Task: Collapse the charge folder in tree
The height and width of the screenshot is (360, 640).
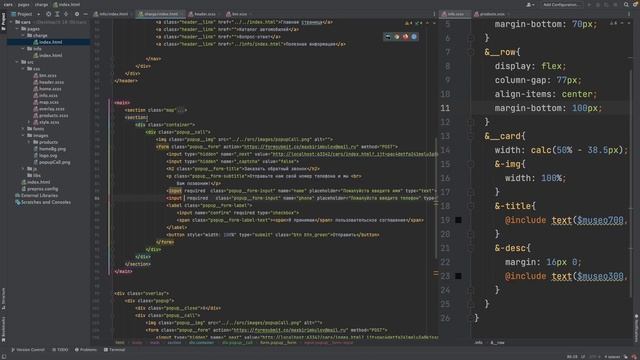Action: 23,36
